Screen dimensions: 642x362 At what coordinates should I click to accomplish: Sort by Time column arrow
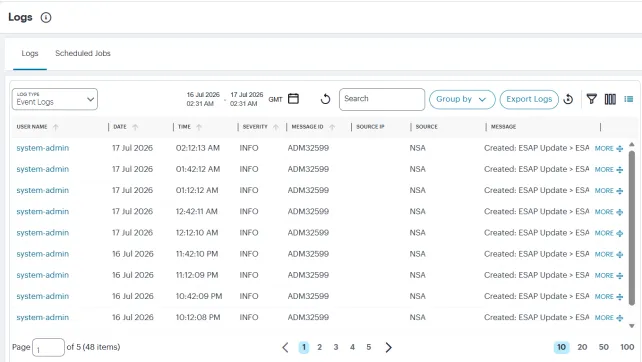(199, 127)
